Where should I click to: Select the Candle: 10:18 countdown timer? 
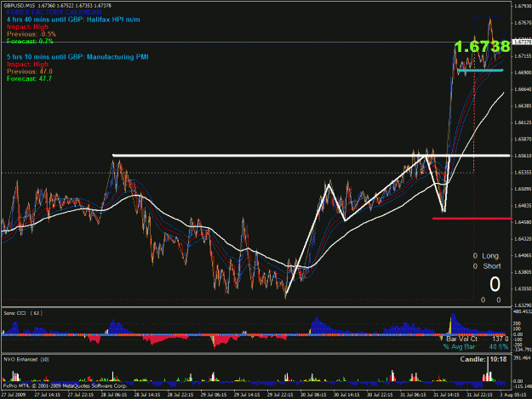[483, 359]
